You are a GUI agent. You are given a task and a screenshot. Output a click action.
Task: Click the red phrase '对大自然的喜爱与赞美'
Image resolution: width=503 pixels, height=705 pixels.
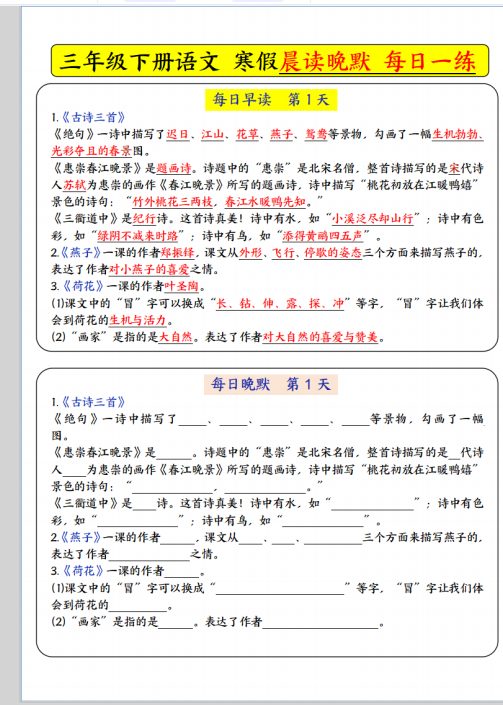tap(320, 337)
